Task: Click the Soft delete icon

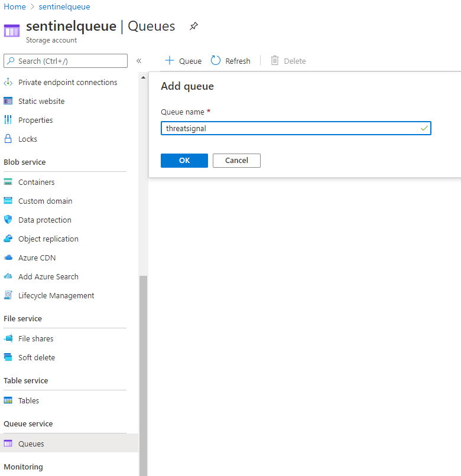Action: click(8, 357)
